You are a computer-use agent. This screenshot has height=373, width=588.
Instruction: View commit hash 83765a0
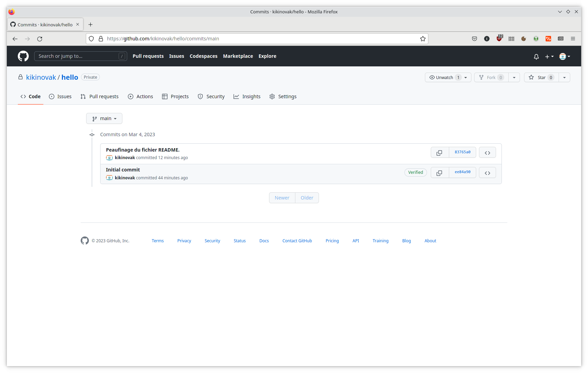(x=463, y=152)
